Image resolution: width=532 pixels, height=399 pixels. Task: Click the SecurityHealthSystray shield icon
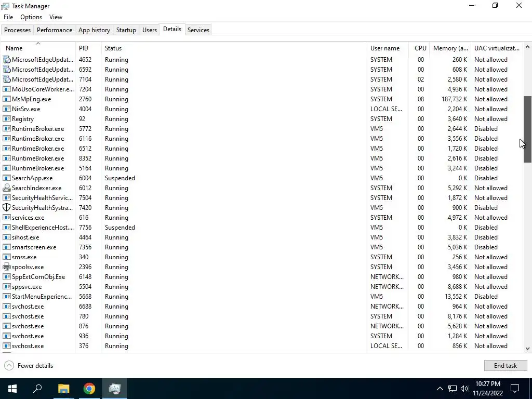tap(6, 207)
